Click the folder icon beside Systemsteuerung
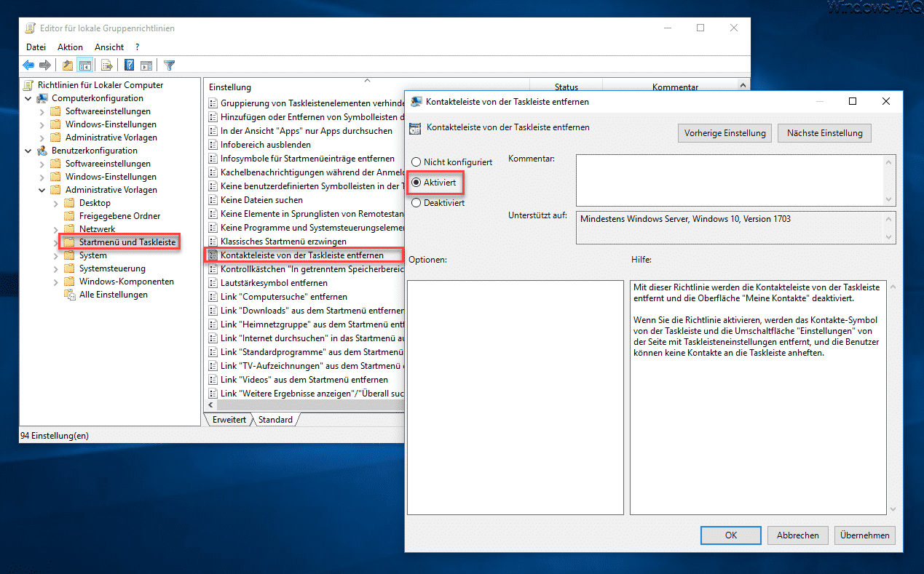Screen dimensions: 924x574 [x=69, y=268]
